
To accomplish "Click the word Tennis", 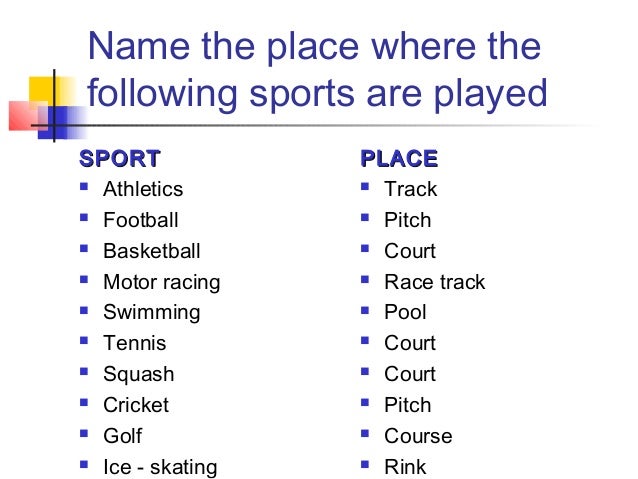I will 135,343.
